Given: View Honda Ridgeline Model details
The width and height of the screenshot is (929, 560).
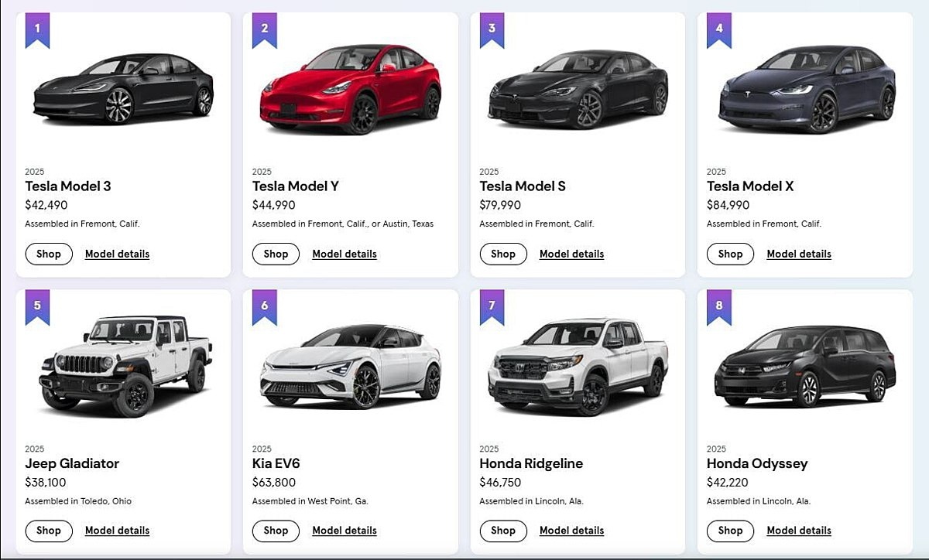Looking at the screenshot, I should click(x=571, y=531).
